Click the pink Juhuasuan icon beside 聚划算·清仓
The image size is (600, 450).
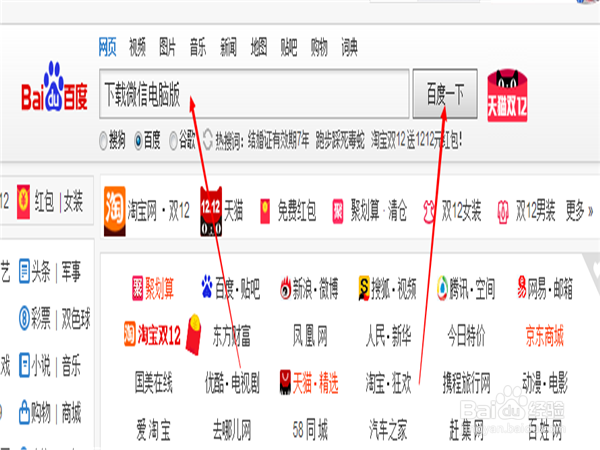[338, 211]
